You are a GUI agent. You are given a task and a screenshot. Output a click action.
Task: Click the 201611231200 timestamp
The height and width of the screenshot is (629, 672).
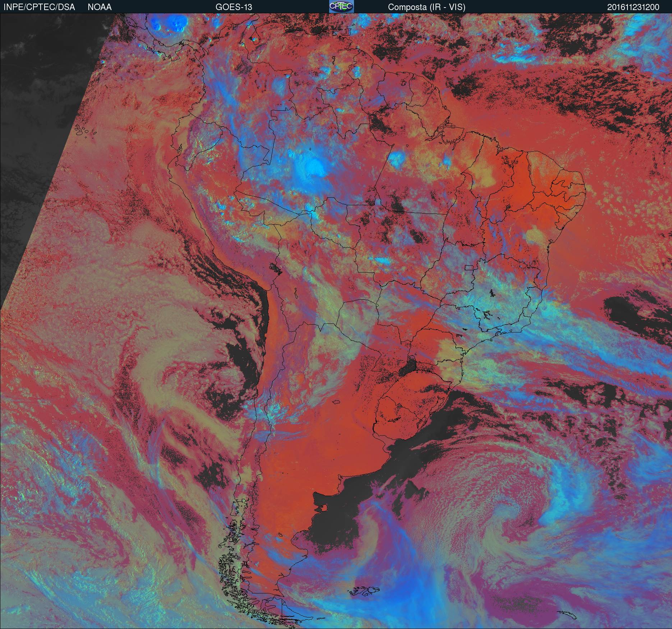(633, 7)
